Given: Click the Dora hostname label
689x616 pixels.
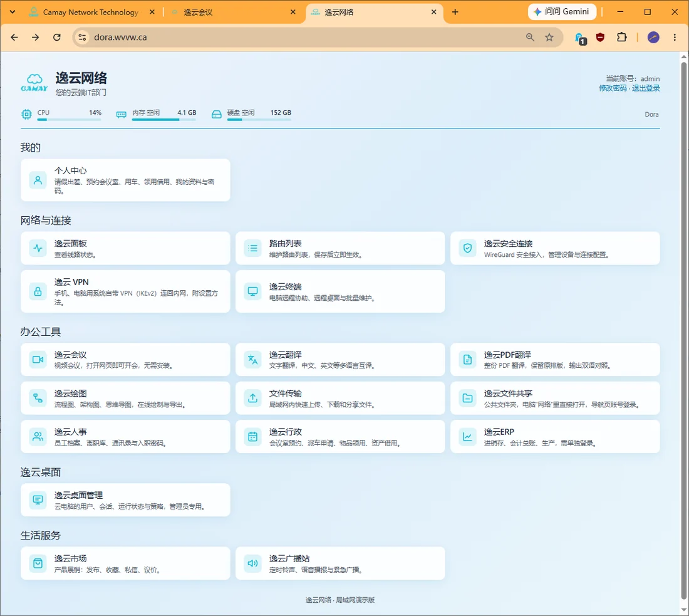Looking at the screenshot, I should click(x=651, y=114).
